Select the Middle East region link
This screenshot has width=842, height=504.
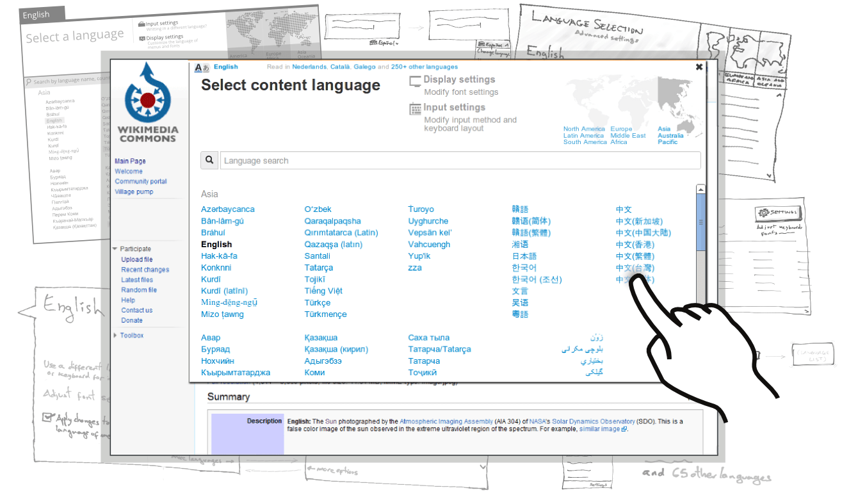pos(628,135)
